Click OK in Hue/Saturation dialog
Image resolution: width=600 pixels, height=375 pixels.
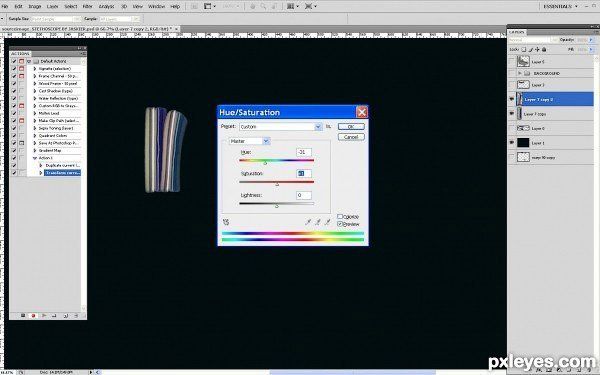pyautogui.click(x=351, y=126)
